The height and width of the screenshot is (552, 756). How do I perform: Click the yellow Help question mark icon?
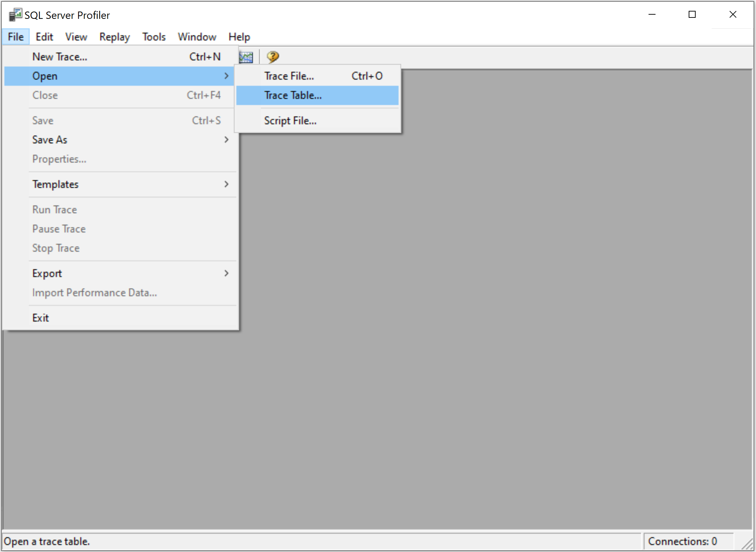coord(273,57)
